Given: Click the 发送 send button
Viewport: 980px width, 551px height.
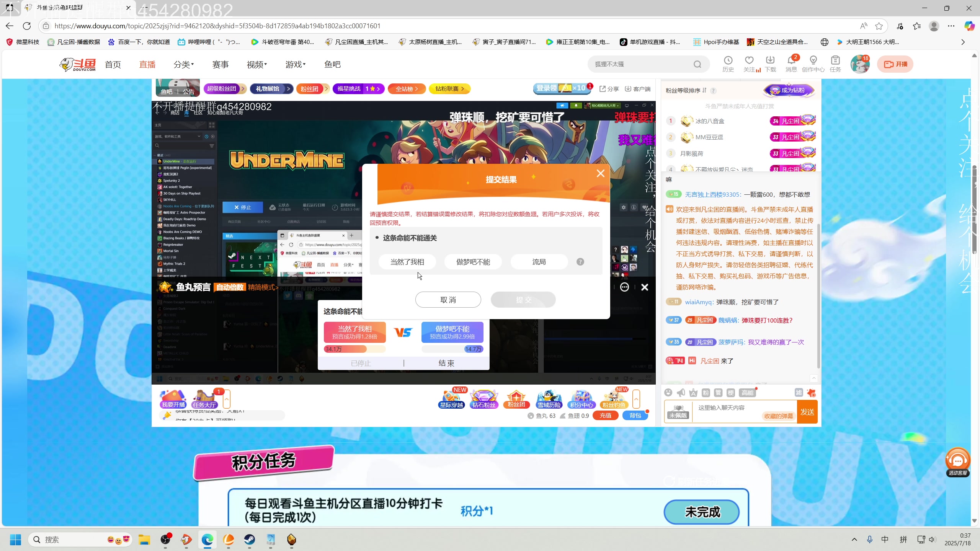Looking at the screenshot, I should pyautogui.click(x=807, y=412).
